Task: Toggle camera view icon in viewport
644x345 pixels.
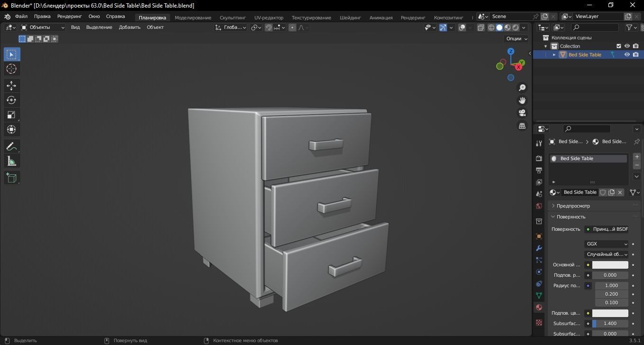Action: tap(522, 113)
